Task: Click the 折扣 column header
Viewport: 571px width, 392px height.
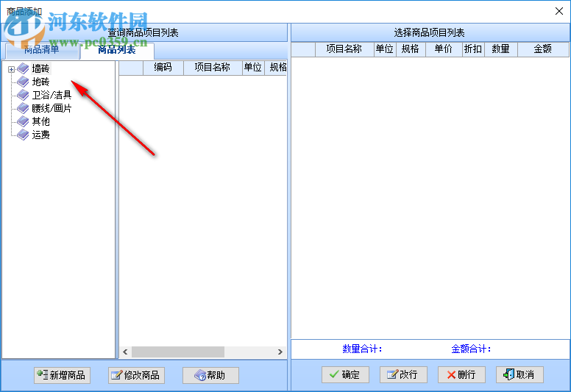Action: point(473,49)
